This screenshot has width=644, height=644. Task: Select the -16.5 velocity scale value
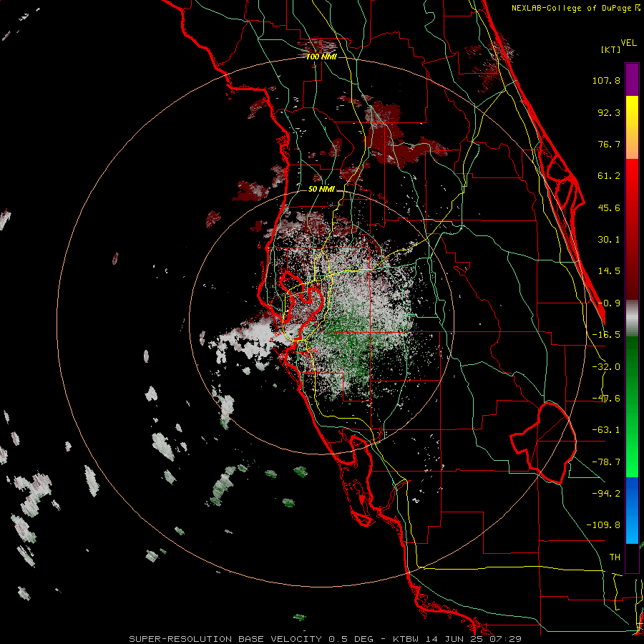pyautogui.click(x=606, y=335)
